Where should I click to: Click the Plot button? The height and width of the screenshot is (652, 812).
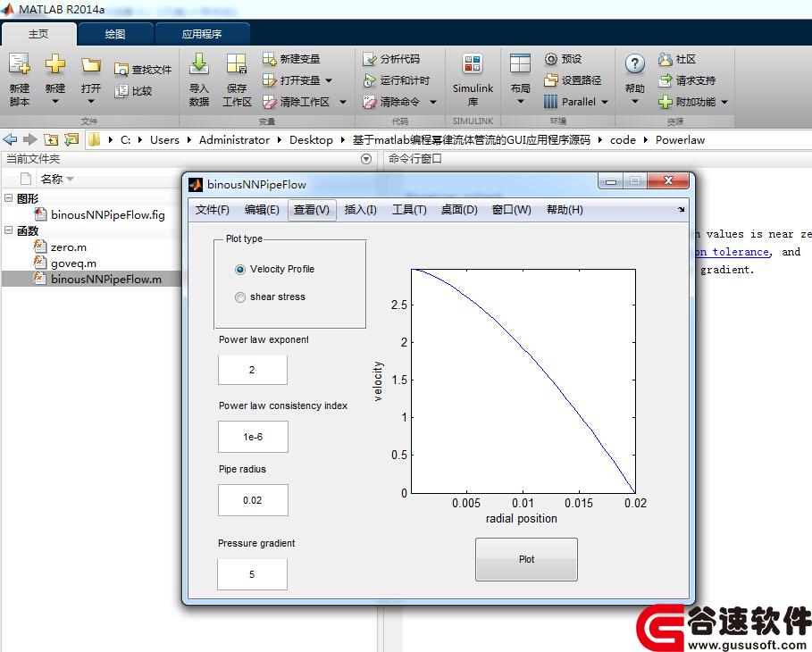526,559
